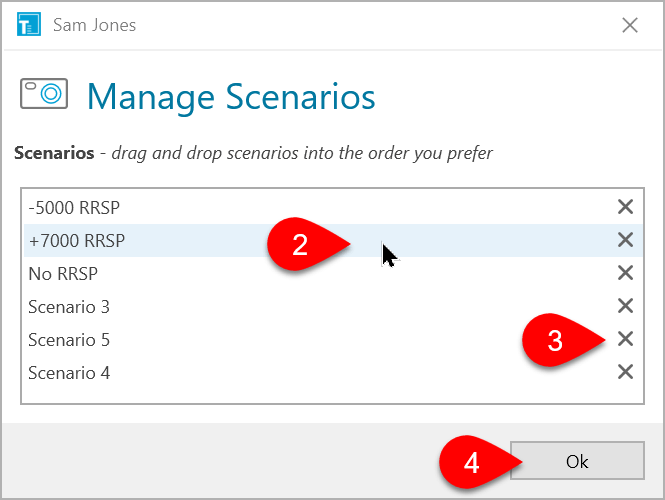Click the Manage Scenarios heading

click(231, 98)
